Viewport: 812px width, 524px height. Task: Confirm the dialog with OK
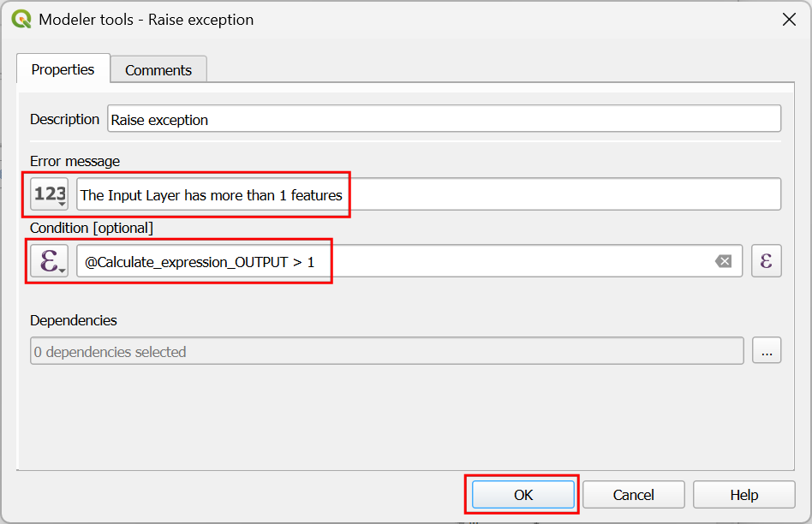(x=522, y=495)
